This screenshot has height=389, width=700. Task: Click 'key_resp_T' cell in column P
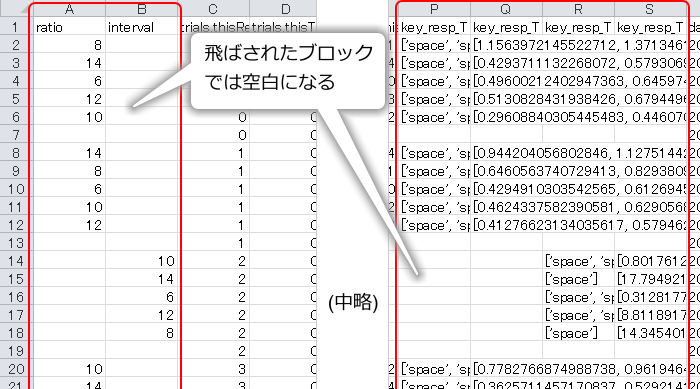[434, 27]
